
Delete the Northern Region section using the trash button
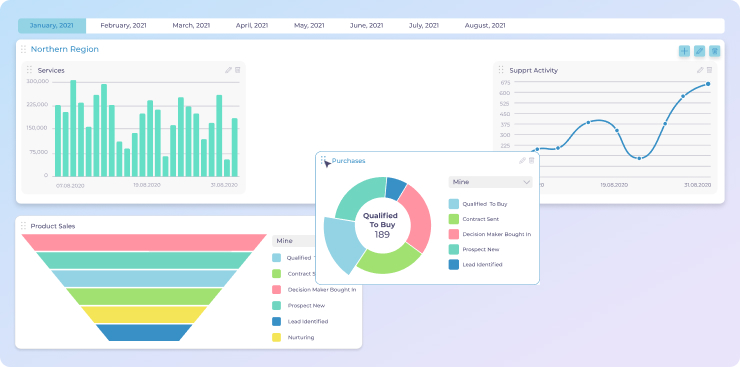[x=715, y=51]
